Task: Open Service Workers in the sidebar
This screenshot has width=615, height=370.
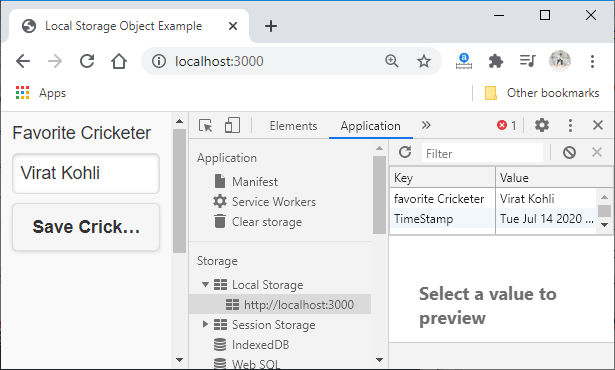Action: [x=264, y=202]
